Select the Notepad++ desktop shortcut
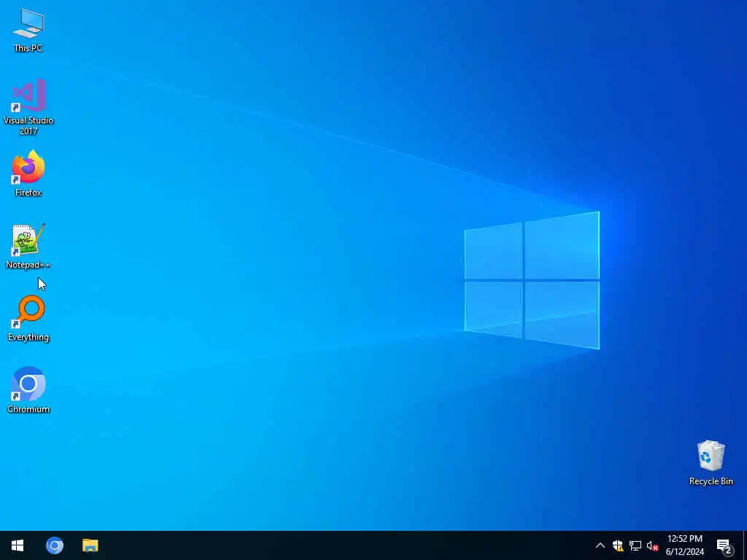This screenshot has height=560, width=747. click(x=28, y=246)
